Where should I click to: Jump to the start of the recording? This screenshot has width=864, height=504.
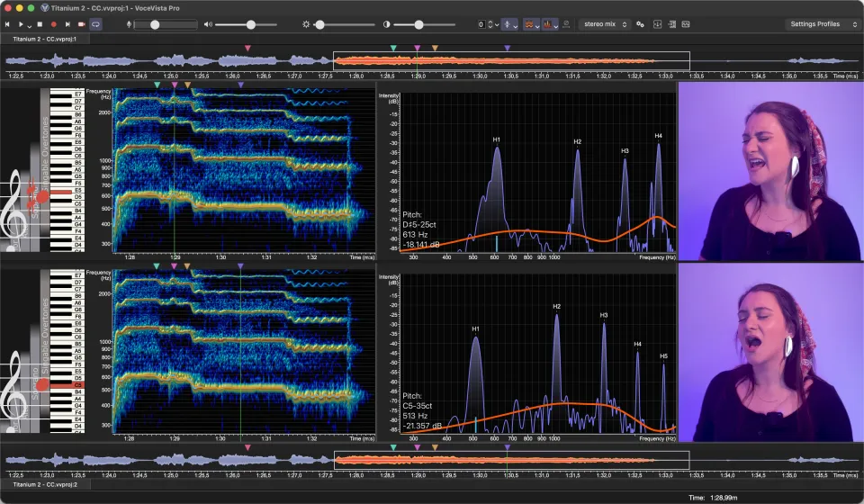pyautogui.click(x=7, y=24)
